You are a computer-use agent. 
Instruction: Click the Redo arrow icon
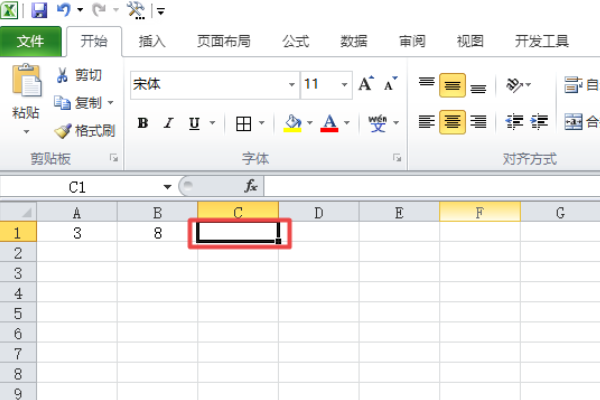coord(99,10)
